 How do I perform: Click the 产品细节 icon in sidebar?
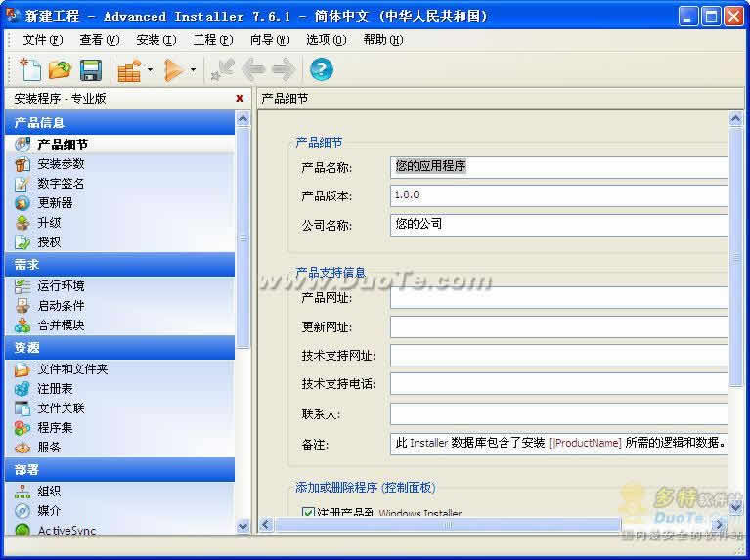pos(22,144)
